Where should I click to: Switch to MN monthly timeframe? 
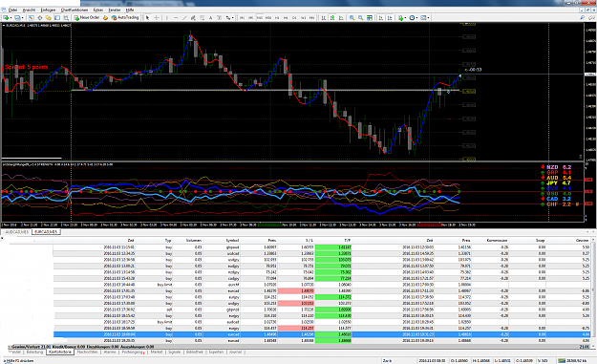coord(311,17)
